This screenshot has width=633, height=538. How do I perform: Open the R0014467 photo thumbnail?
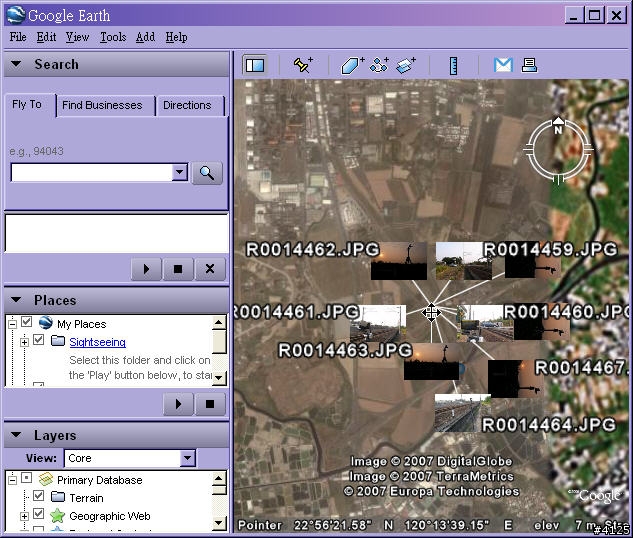coord(516,379)
